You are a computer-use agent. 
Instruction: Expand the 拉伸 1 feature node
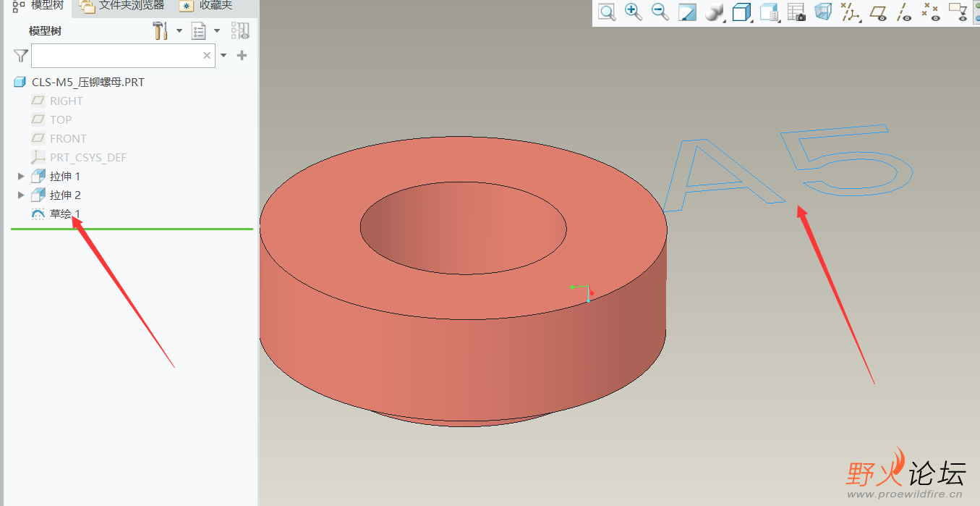point(21,176)
